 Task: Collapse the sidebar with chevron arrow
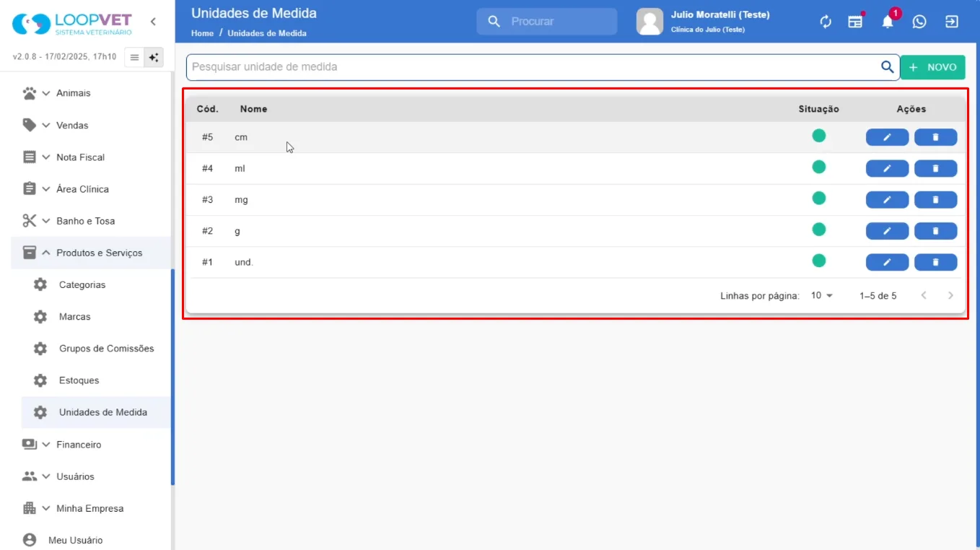(x=153, y=22)
